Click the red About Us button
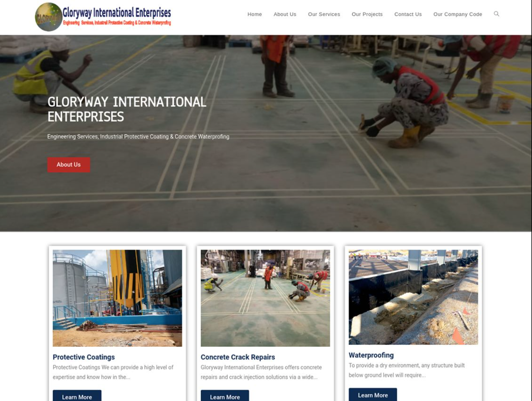532x401 pixels. click(69, 165)
